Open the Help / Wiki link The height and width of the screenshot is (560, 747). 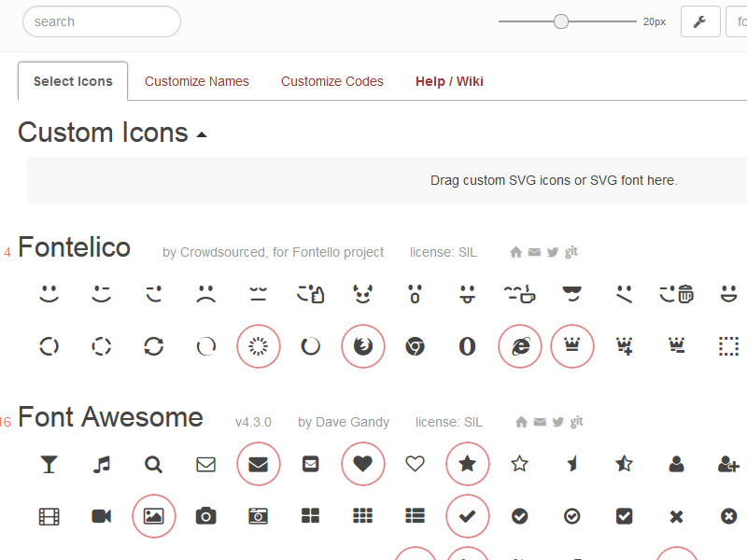click(x=449, y=81)
